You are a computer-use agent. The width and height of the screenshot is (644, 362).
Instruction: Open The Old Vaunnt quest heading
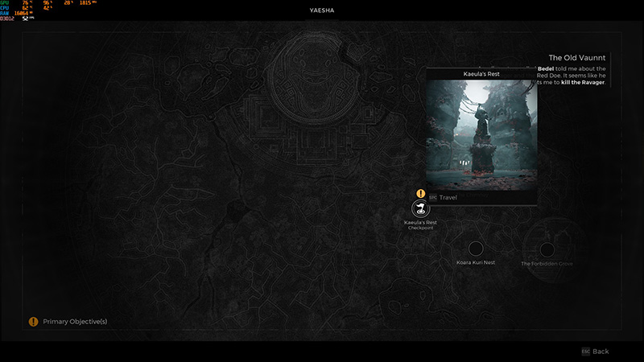pyautogui.click(x=576, y=58)
